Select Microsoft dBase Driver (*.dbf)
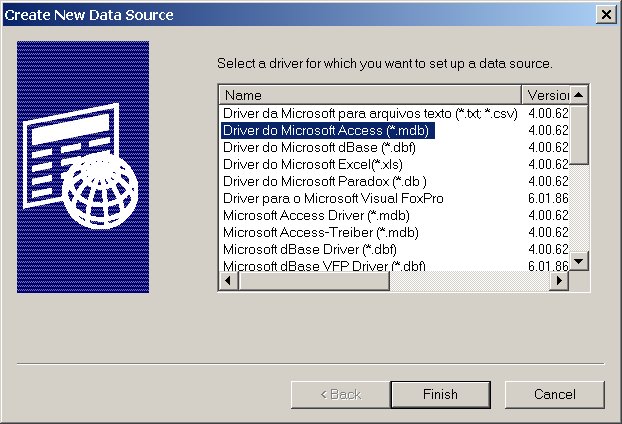This screenshot has height=424, width=622. [x=309, y=249]
